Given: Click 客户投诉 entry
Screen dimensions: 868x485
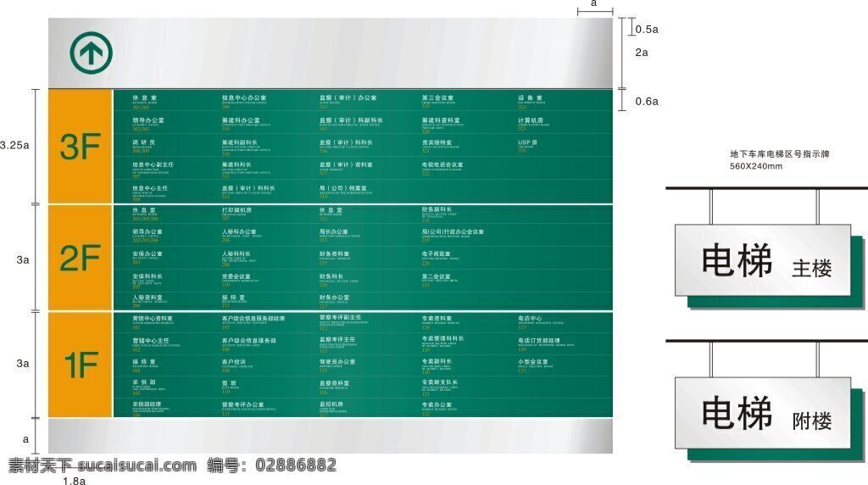Looking at the screenshot, I should point(234,362).
